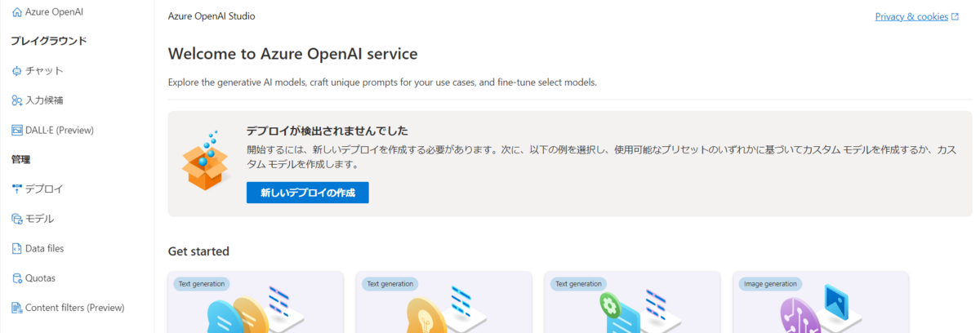
Task: Click the image icon beside DALL·E (Preview)
Action: click(17, 130)
